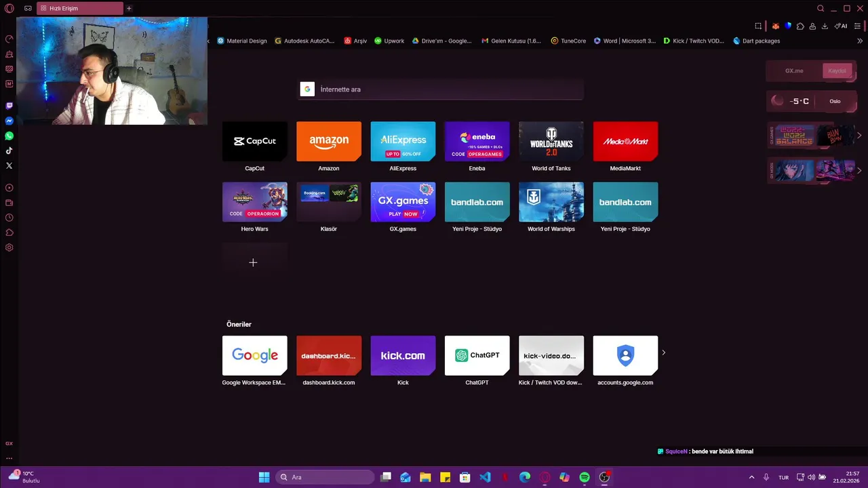Open TikTok in the sidebar

coord(9,150)
